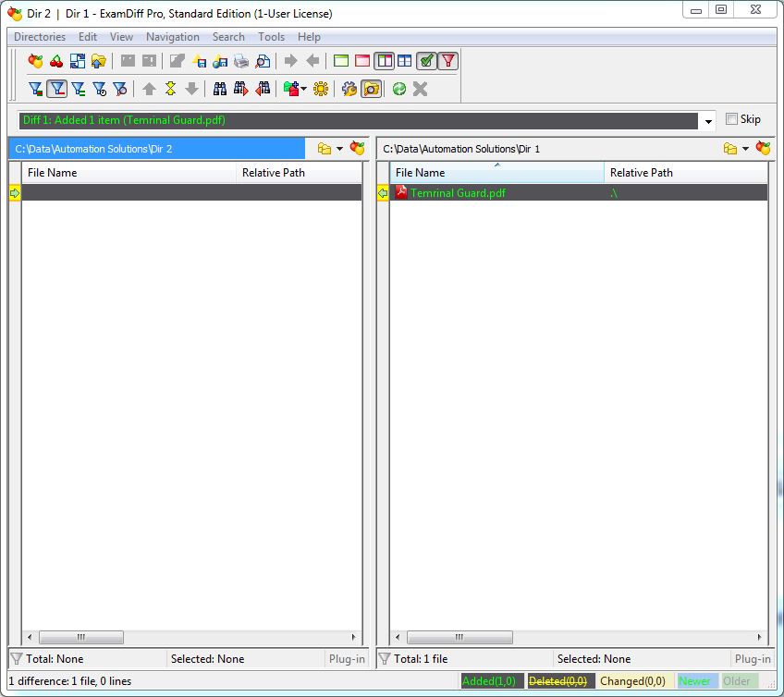Toggle the funnel with clock filter
The image size is (784, 697).
99,89
